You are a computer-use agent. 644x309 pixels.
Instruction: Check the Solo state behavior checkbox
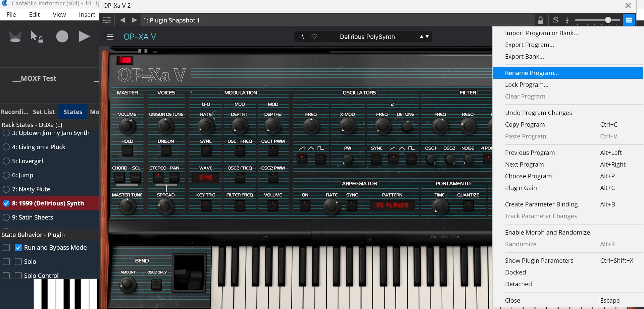tap(18, 262)
